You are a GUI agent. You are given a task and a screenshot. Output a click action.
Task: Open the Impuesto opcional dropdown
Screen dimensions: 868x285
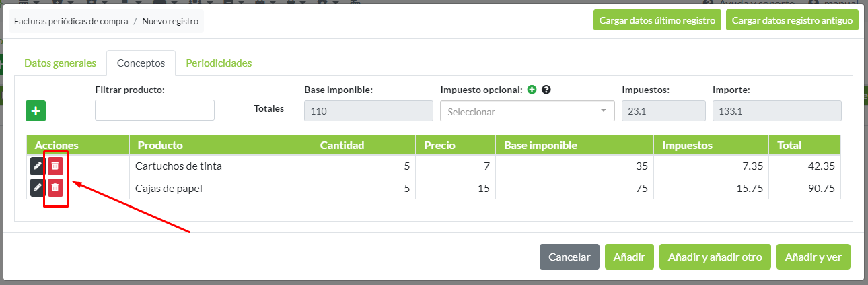point(527,111)
